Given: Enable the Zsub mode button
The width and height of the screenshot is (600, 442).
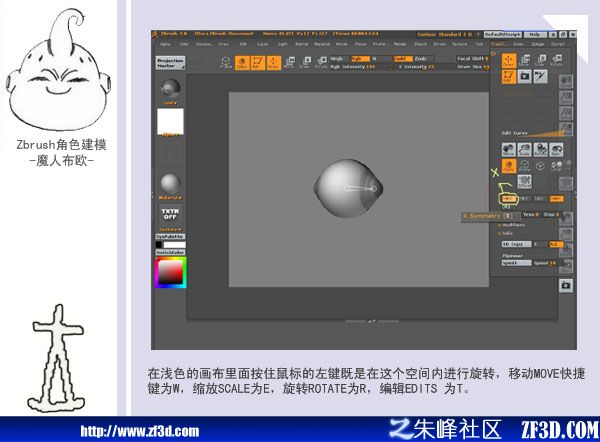Looking at the screenshot, I should point(422,59).
